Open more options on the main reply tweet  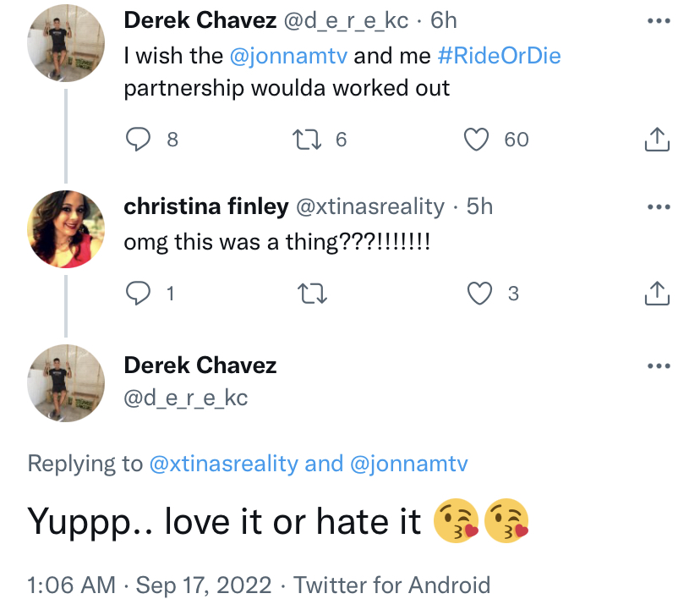coord(659,365)
